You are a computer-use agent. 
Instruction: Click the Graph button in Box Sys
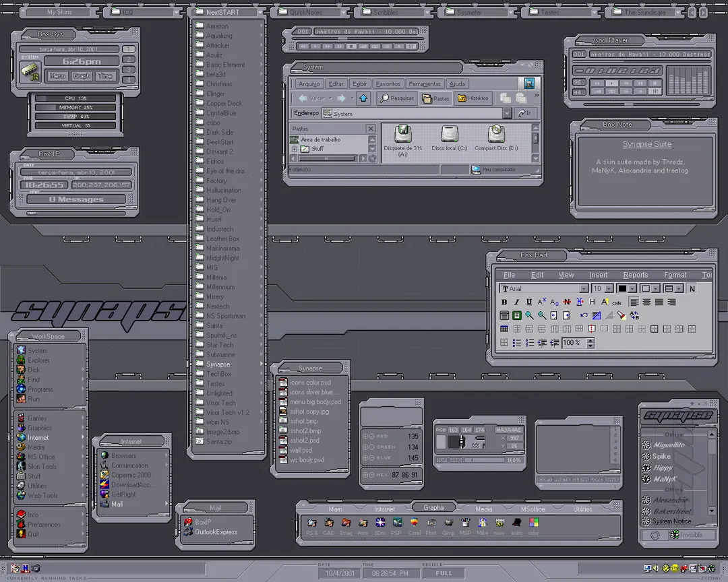point(82,75)
